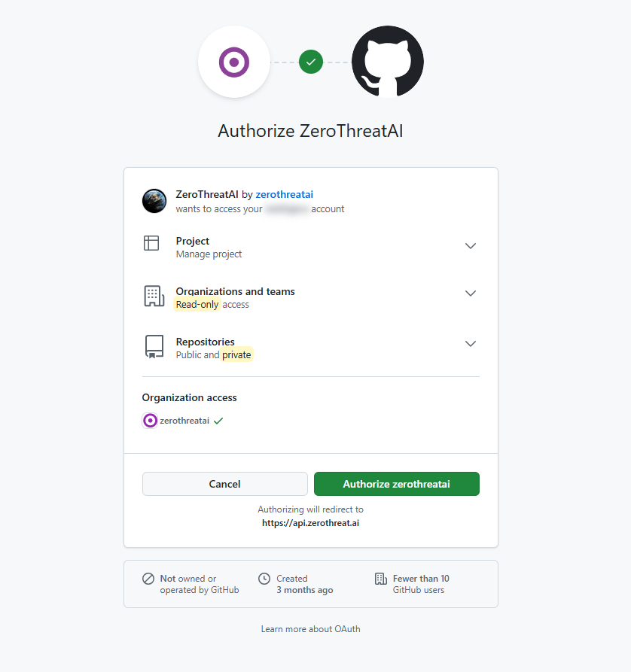Image resolution: width=631 pixels, height=672 pixels.
Task: Open the zerothreatai developer profile link
Action: pos(285,195)
